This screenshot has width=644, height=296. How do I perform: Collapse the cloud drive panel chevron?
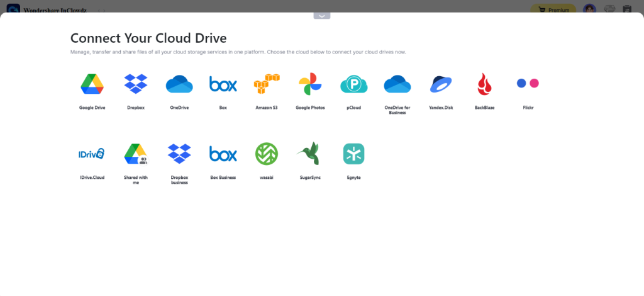tap(322, 16)
